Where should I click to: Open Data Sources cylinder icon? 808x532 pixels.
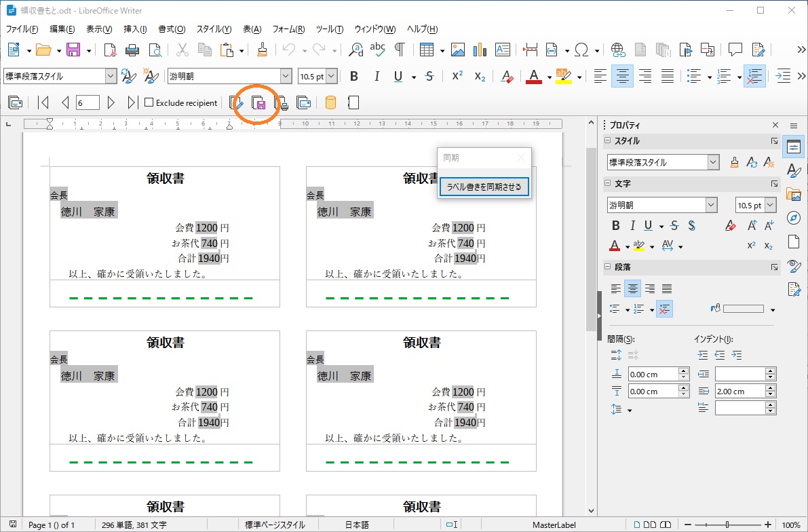[x=331, y=103]
